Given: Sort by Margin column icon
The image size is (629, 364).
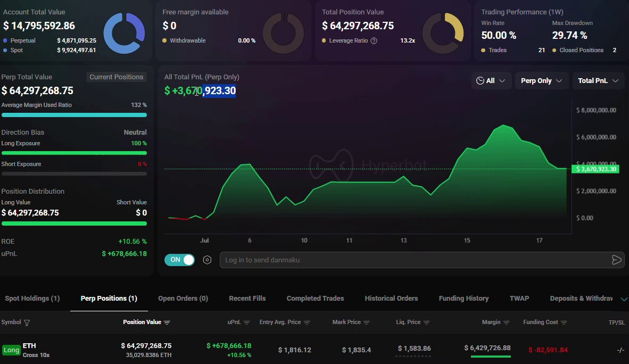Looking at the screenshot, I should pos(506,322).
